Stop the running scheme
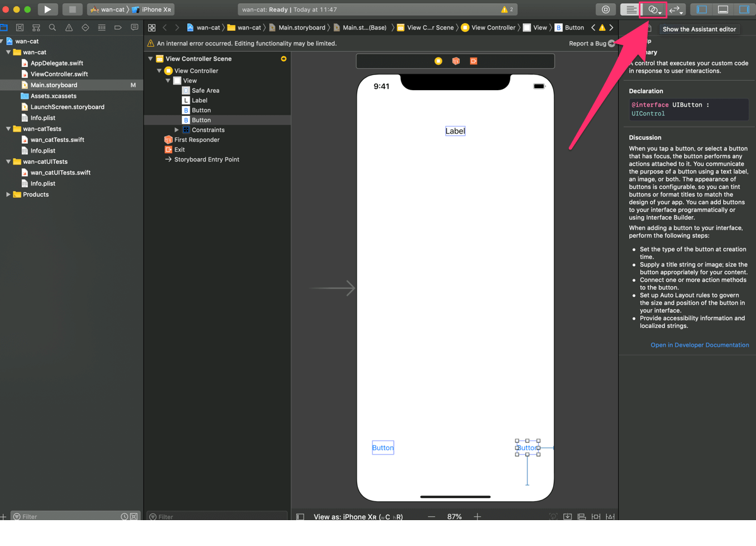Viewport: 756px width, 546px height. pyautogui.click(x=72, y=9)
